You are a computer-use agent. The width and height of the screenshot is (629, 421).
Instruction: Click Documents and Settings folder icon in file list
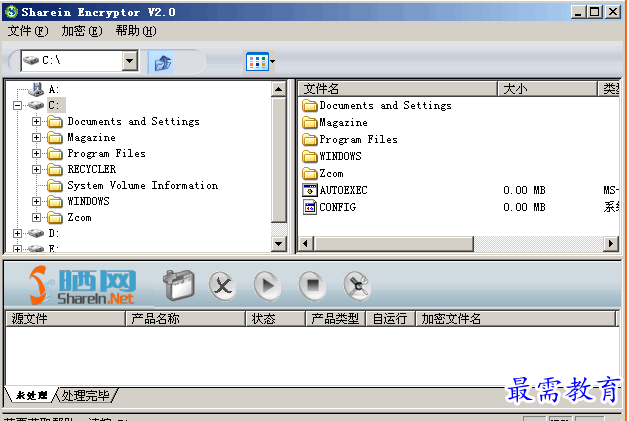(309, 106)
